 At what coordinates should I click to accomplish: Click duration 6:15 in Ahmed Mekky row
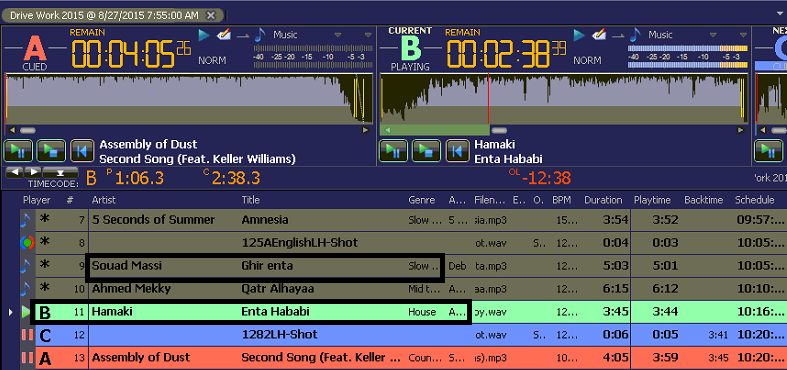[615, 289]
